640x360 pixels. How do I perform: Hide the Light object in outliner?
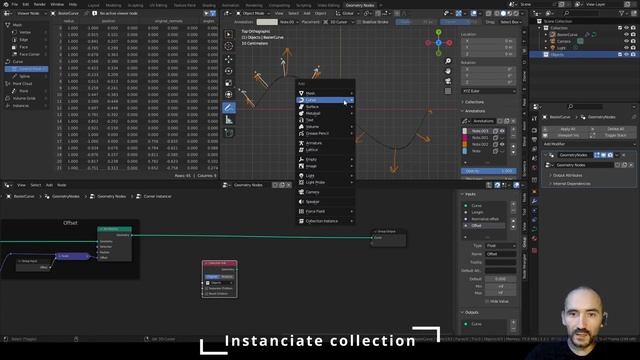(x=626, y=48)
